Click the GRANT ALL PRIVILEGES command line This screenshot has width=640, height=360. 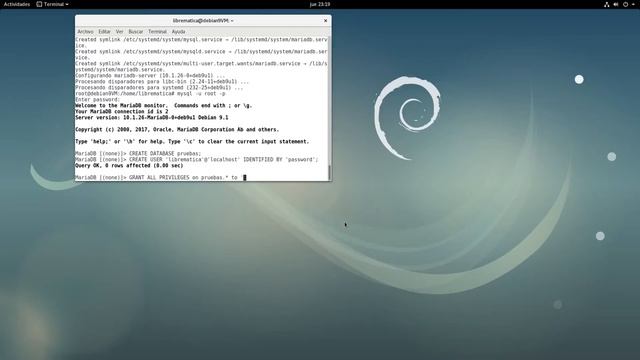click(x=160, y=178)
